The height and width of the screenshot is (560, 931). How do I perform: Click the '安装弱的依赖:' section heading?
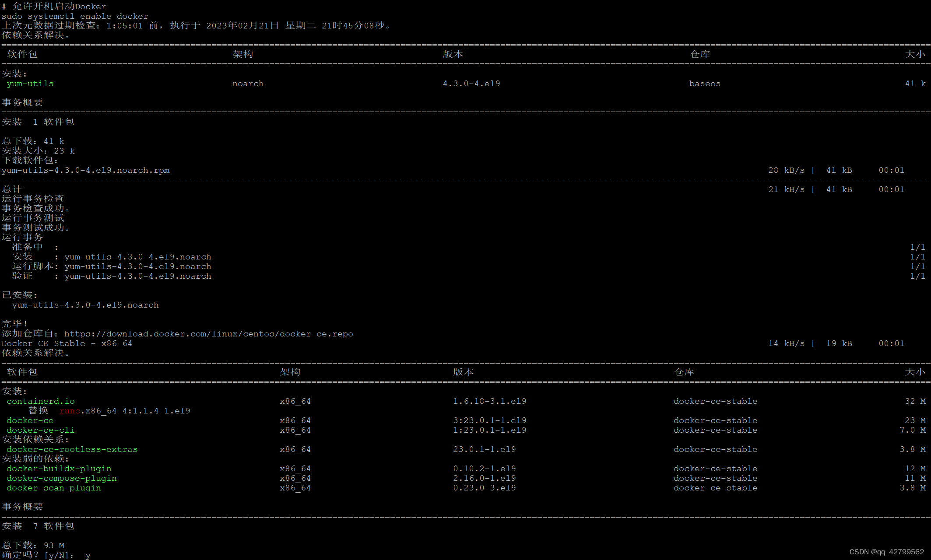pos(35,459)
